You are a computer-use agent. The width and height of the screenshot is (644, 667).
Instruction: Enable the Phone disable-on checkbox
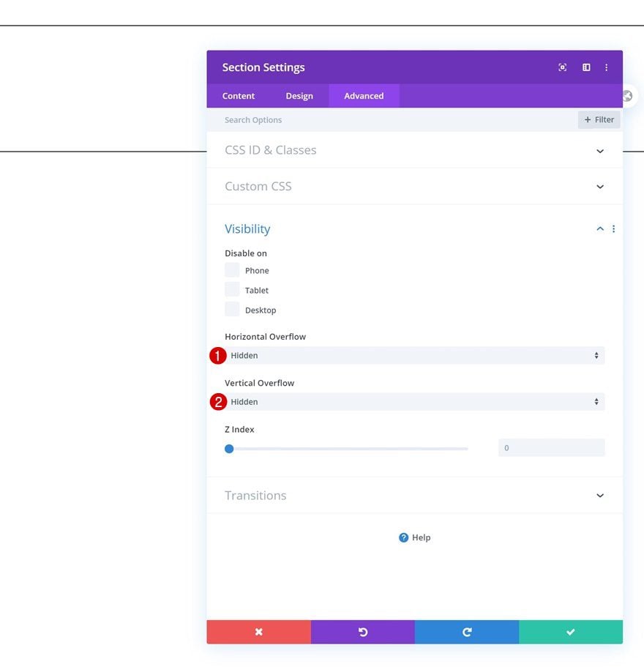click(232, 269)
